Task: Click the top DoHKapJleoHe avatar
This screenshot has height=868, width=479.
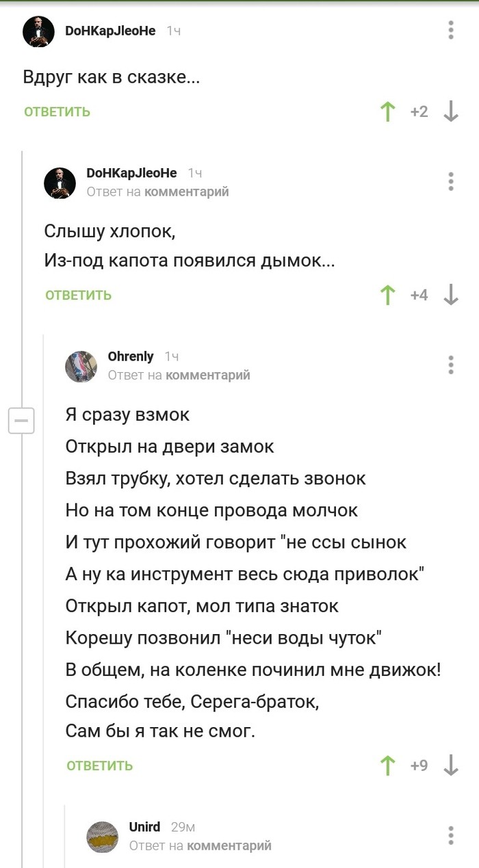Action: tap(39, 31)
